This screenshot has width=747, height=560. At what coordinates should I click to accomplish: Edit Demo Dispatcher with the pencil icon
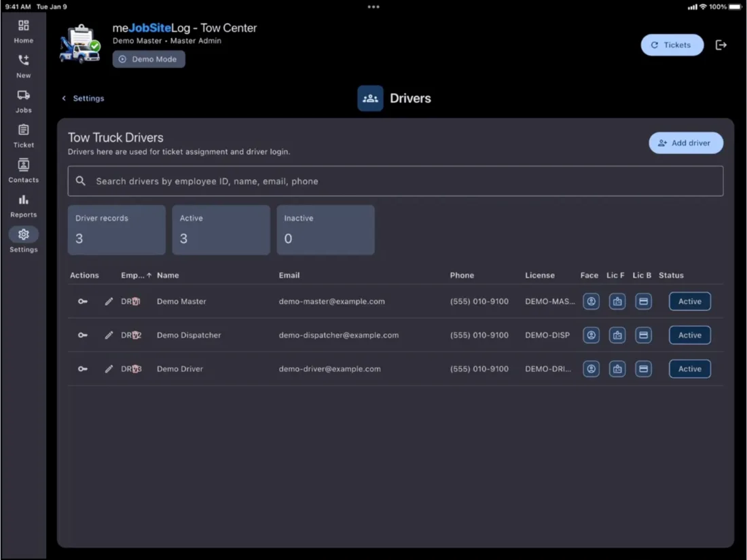pos(109,335)
